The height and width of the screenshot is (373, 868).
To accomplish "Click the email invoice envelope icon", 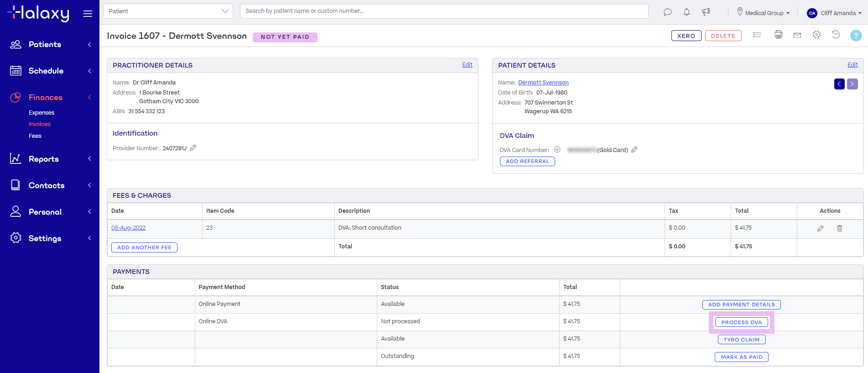I will tap(797, 35).
